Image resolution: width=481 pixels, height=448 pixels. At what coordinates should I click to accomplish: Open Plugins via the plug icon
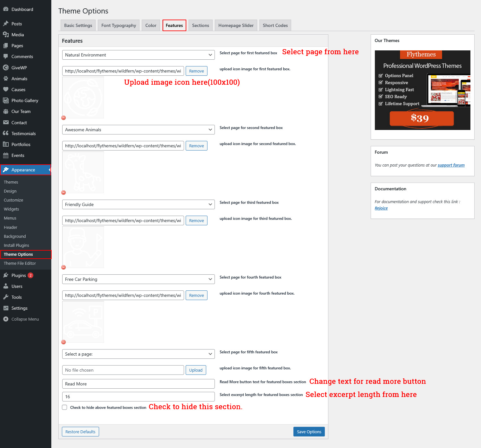(x=6, y=275)
